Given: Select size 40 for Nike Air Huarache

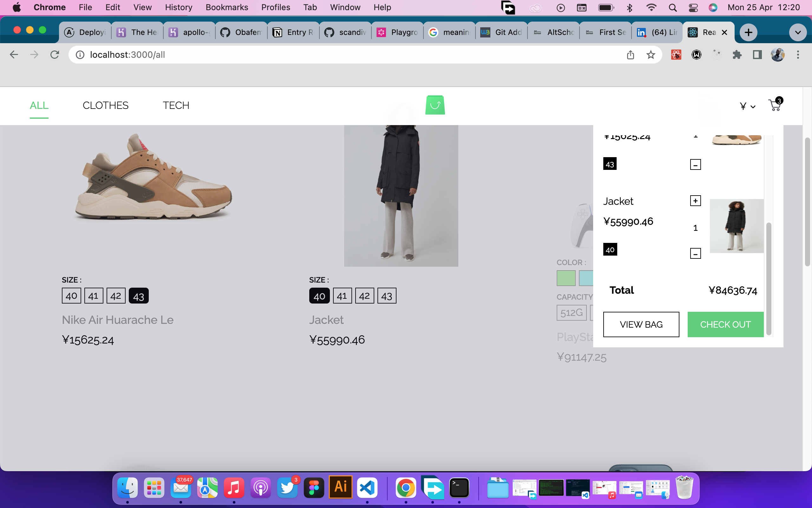Looking at the screenshot, I should pos(71,296).
